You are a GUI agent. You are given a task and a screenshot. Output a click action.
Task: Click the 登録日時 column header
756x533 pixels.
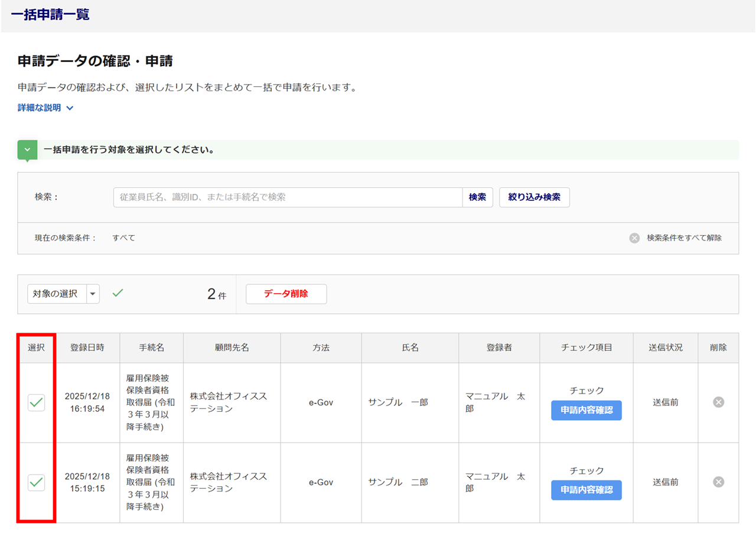[87, 347]
